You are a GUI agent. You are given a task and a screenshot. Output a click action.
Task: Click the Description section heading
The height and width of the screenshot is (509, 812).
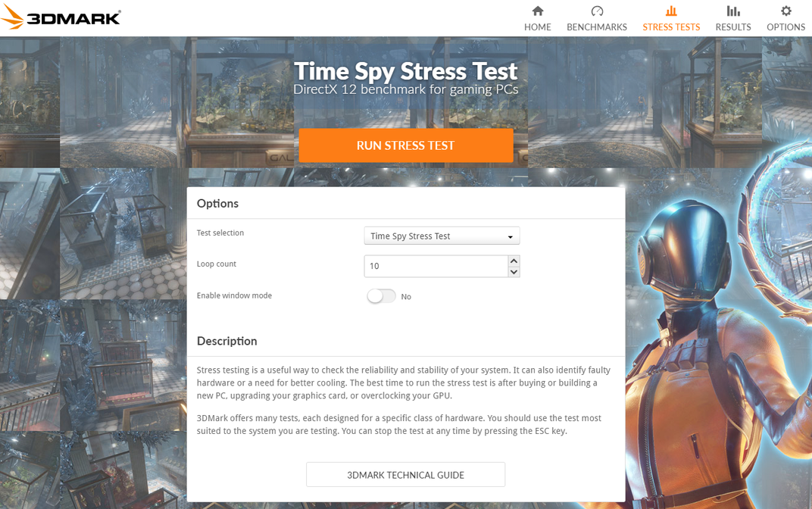click(226, 341)
